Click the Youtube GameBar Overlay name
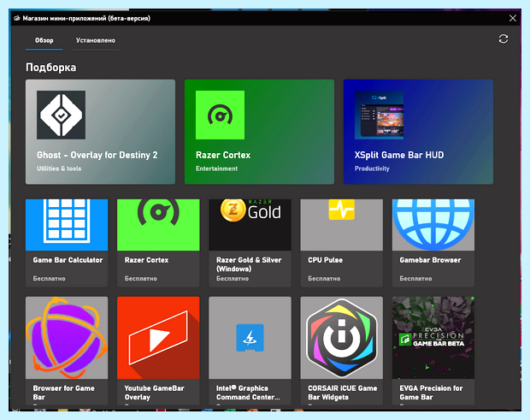This screenshot has height=420, width=530. pos(154,393)
